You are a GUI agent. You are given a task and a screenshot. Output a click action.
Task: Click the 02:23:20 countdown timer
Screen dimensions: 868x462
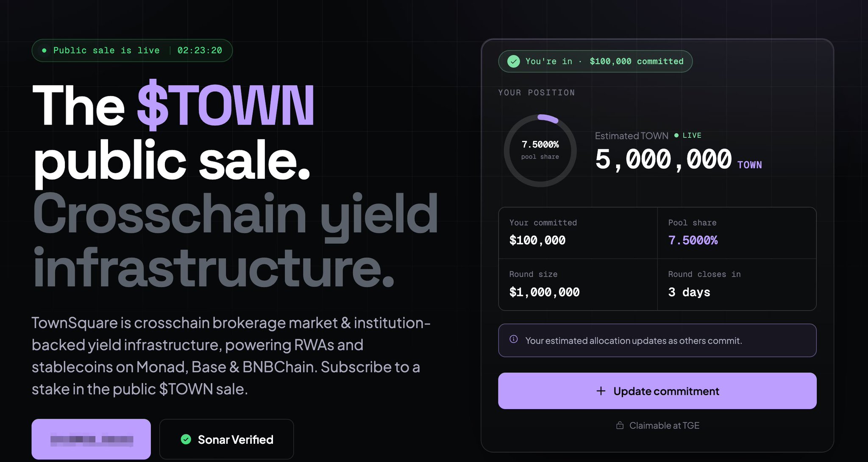pyautogui.click(x=200, y=50)
